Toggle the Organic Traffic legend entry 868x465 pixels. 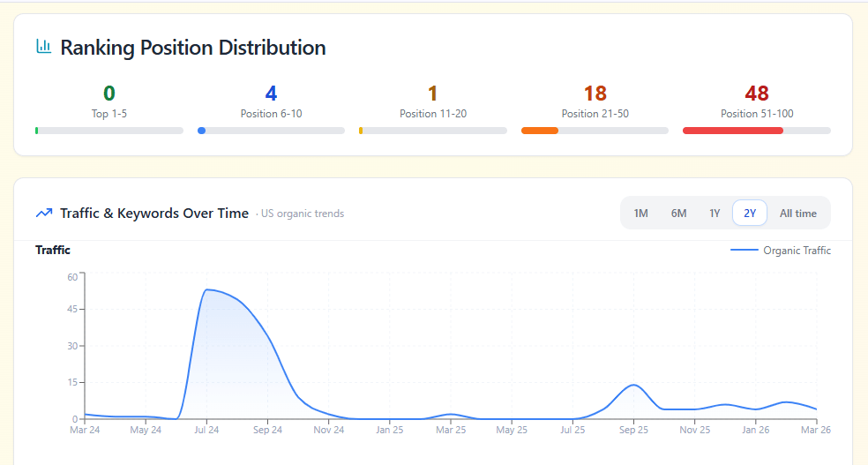point(781,251)
